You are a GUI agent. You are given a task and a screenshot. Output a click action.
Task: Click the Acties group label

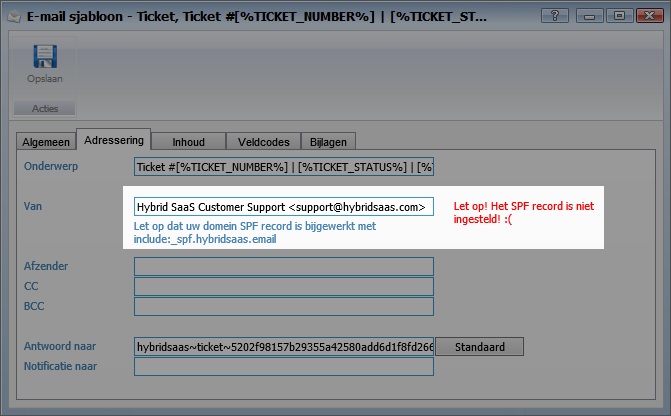point(44,108)
